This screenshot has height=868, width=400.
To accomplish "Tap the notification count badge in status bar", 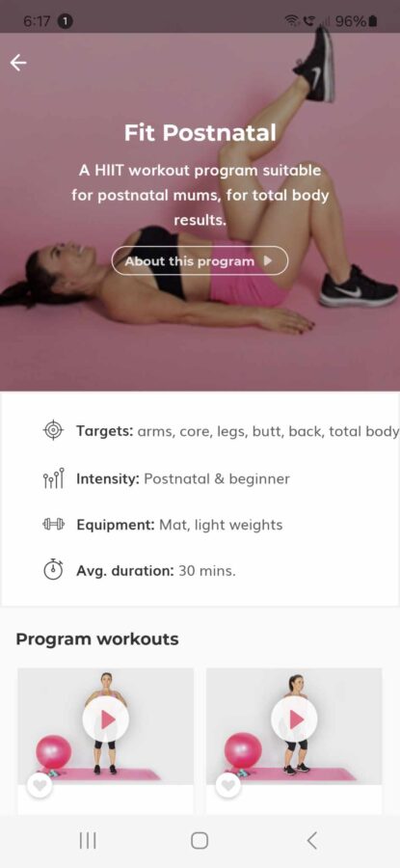I will [x=66, y=21].
